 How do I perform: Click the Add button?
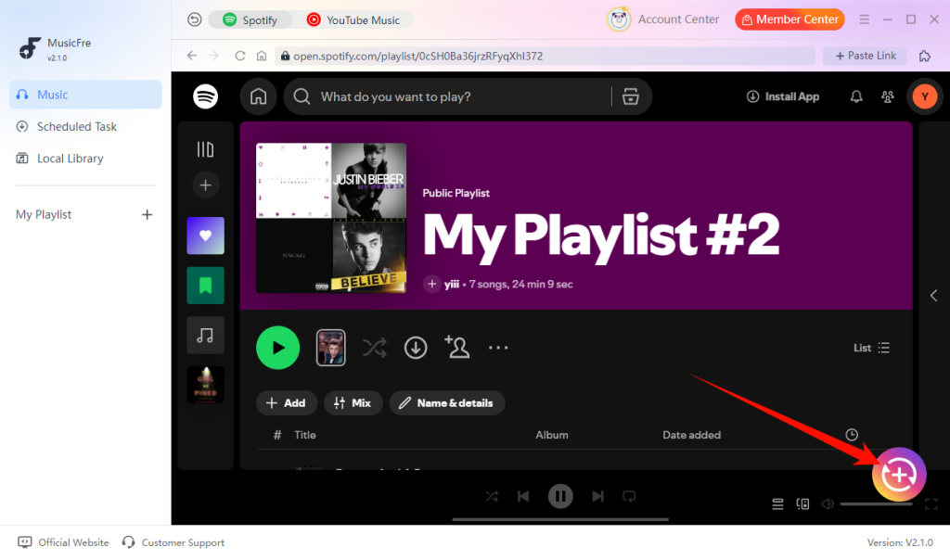[x=286, y=403]
